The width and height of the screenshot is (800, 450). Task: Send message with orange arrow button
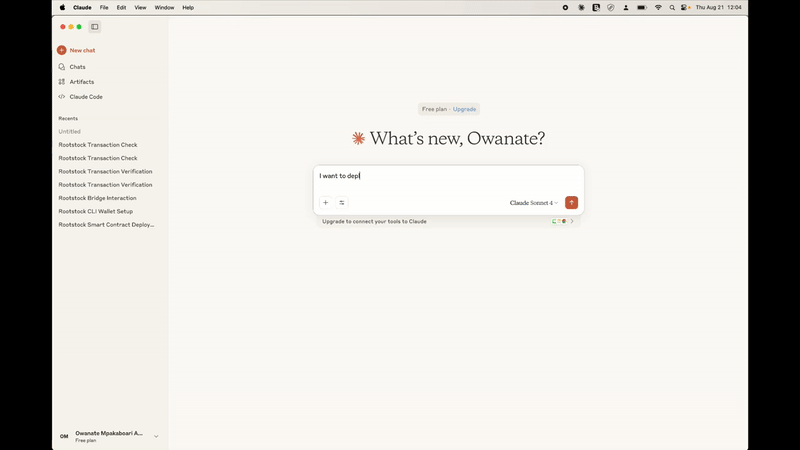pyautogui.click(x=571, y=203)
